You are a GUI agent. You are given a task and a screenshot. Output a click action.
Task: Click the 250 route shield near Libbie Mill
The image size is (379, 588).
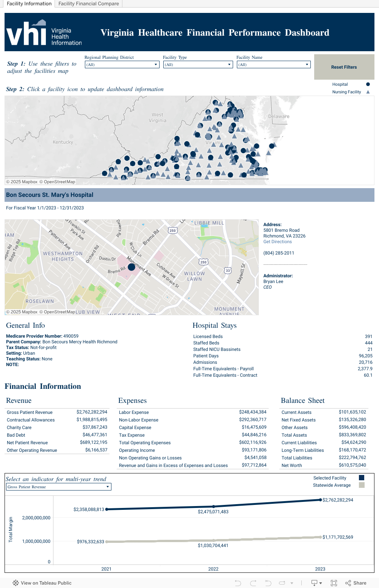pos(173,230)
